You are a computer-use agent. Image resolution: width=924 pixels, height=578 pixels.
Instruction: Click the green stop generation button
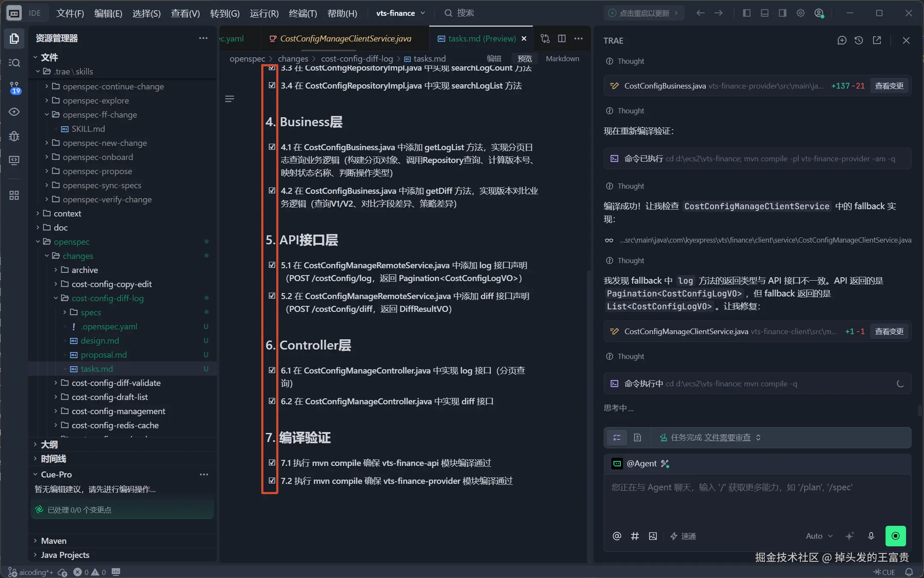coord(895,536)
